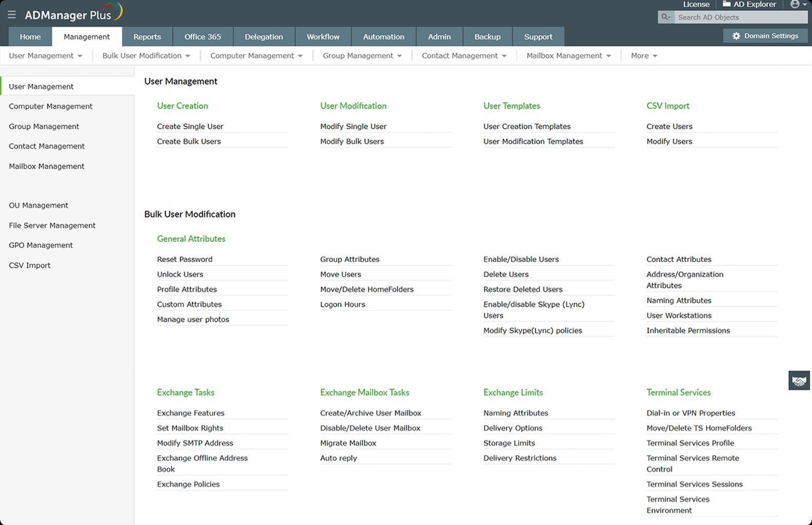Click Terminal Services Sessions
The height and width of the screenshot is (525, 812).
(x=695, y=485)
